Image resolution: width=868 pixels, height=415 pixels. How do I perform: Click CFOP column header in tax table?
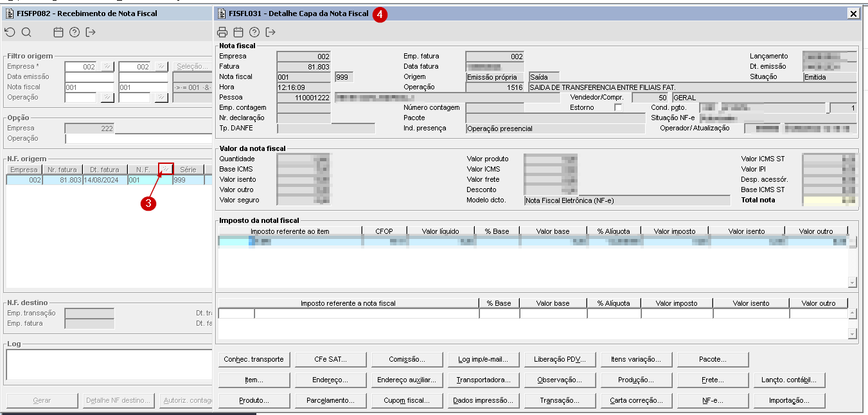pyautogui.click(x=385, y=231)
